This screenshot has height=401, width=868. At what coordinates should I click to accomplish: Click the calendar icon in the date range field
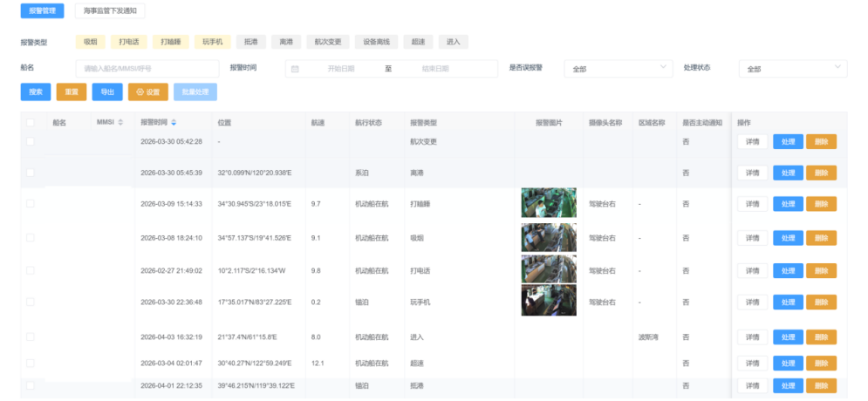pyautogui.click(x=295, y=69)
